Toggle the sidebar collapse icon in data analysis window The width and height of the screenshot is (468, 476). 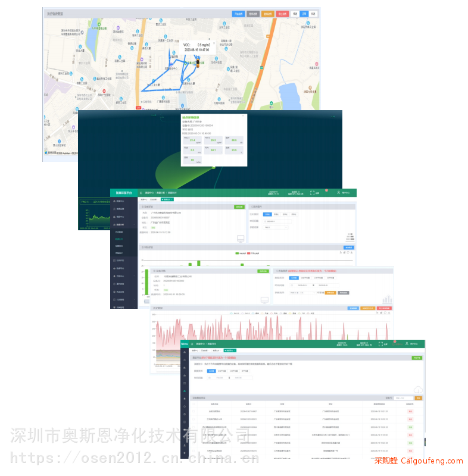[x=141, y=193]
